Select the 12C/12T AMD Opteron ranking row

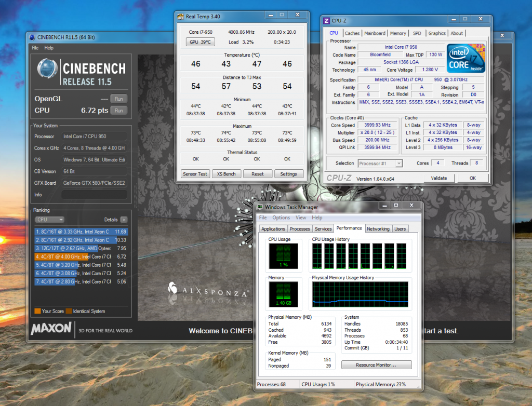[81, 248]
